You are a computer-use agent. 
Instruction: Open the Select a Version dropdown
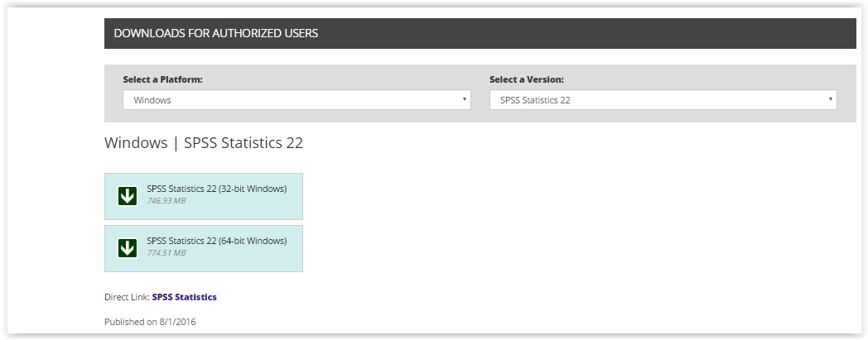tap(663, 100)
